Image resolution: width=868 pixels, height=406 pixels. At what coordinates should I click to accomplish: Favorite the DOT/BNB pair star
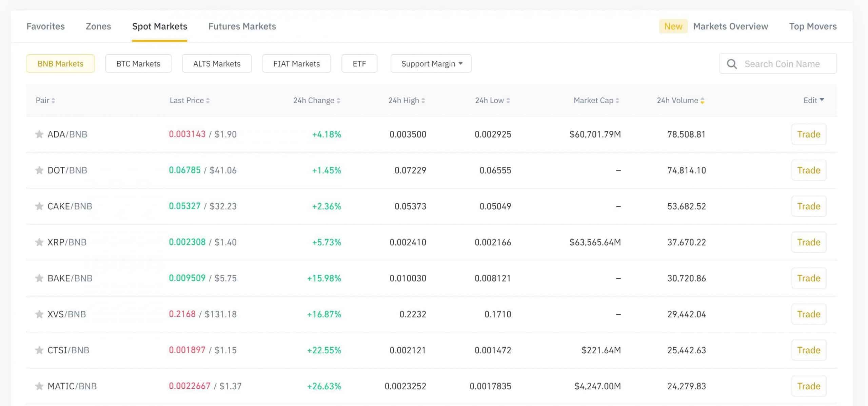pos(39,170)
